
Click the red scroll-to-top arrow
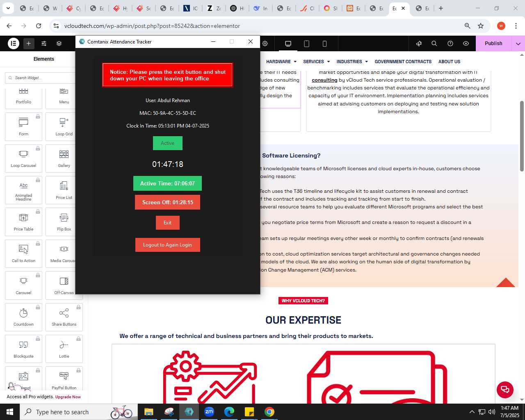[505, 283]
